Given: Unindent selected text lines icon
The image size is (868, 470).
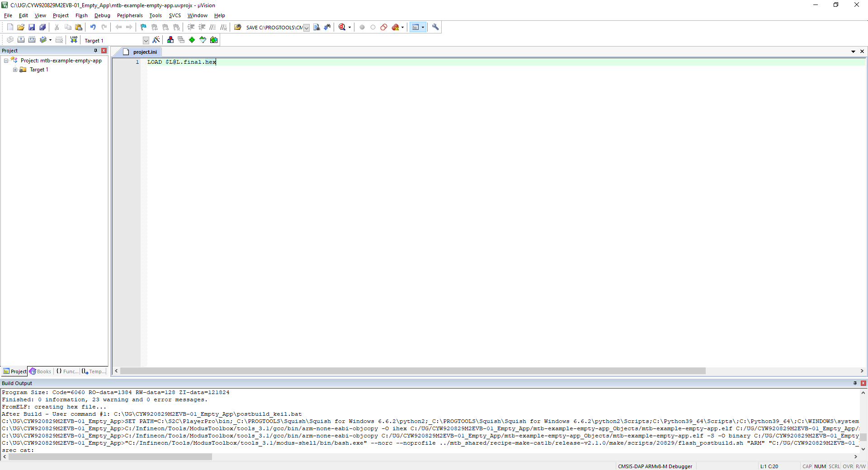Looking at the screenshot, I should point(202,27).
